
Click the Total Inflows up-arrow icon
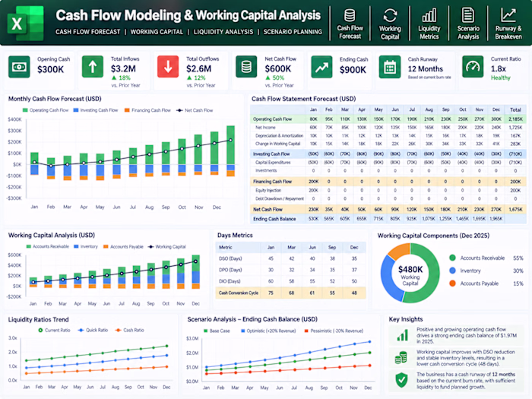(93, 67)
